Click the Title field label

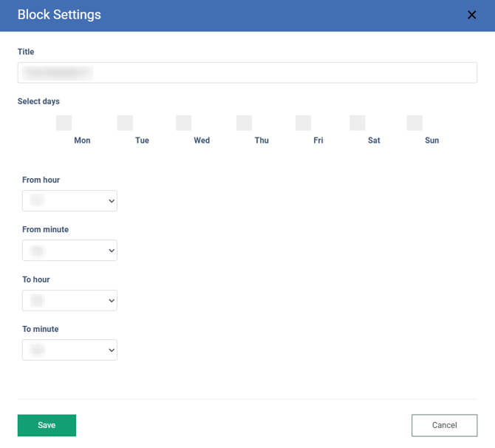point(26,52)
